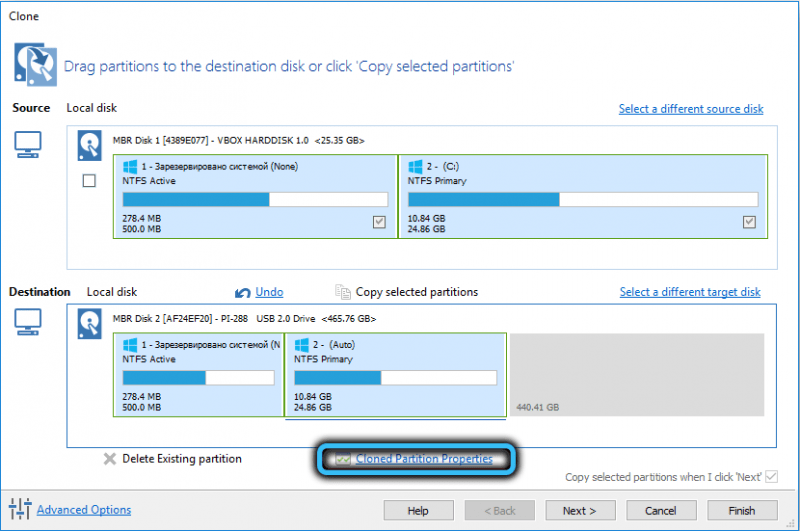Click the 'Drag partitions to the destination disk' heading
The width and height of the screenshot is (800, 531).
point(289,66)
